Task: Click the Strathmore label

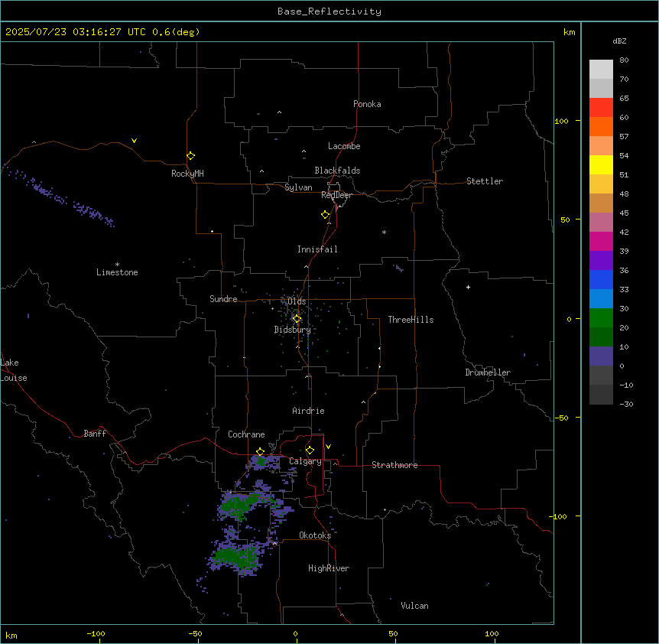Action: [394, 465]
